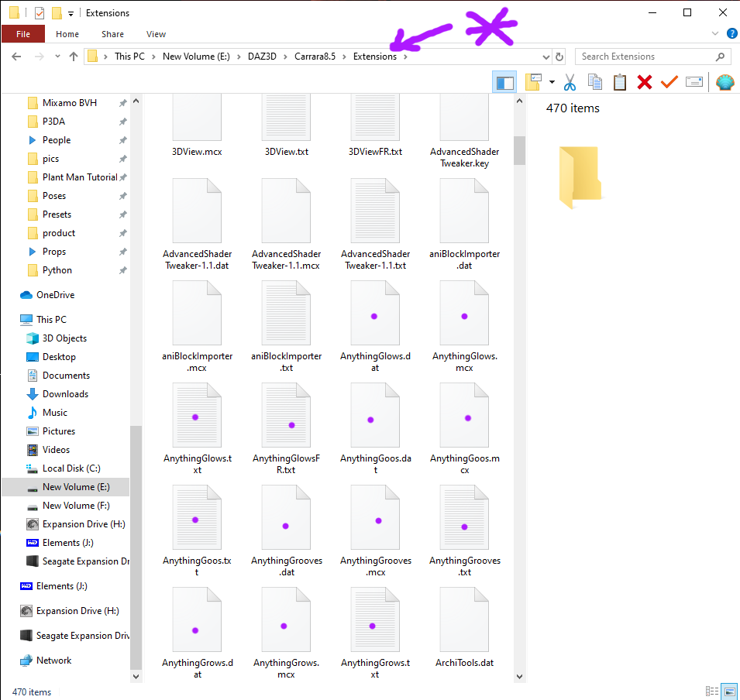740x700 pixels.
Task: Open Customize Quick Access Toolbar dropdown
Action: [x=71, y=13]
